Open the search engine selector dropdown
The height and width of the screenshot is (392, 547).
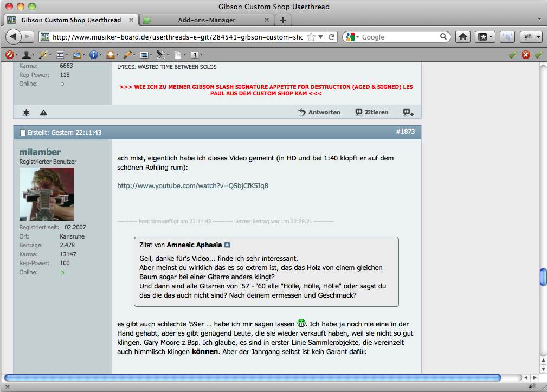click(358, 37)
